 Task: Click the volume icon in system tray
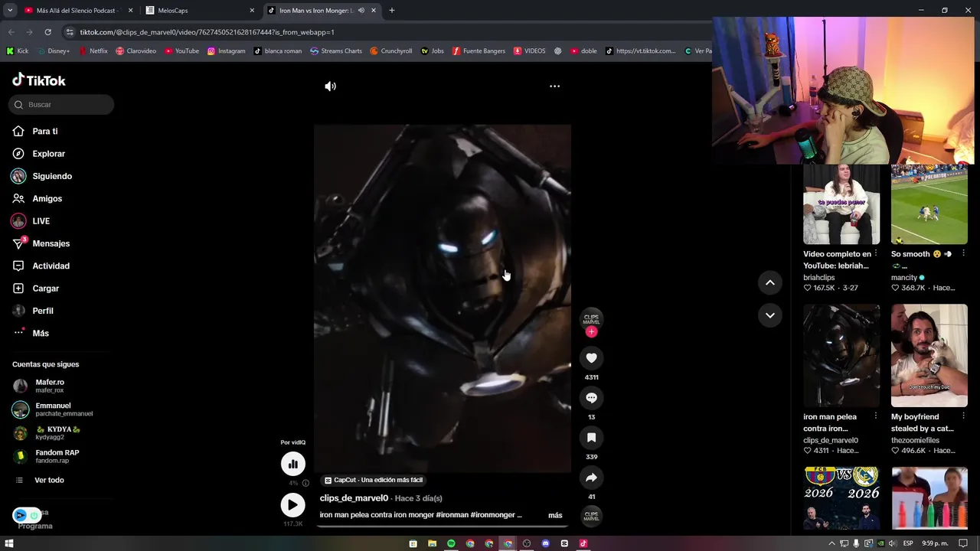(x=892, y=543)
